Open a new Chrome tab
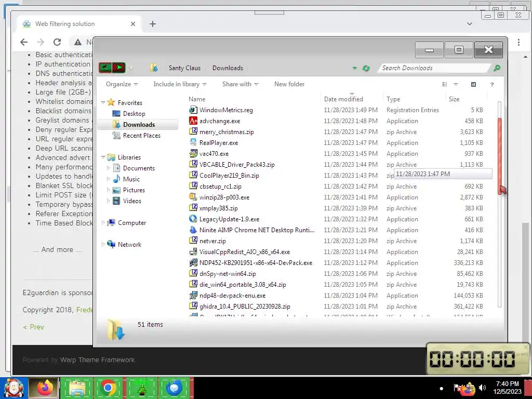Viewport: 532px width, 399px height. (x=153, y=24)
